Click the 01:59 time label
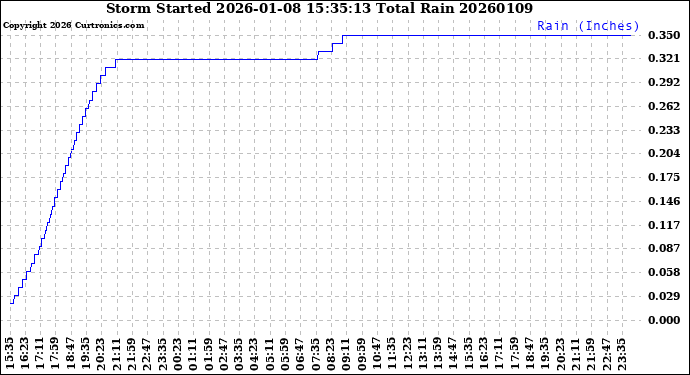Viewport: 690px width, 375px height. 208,354
